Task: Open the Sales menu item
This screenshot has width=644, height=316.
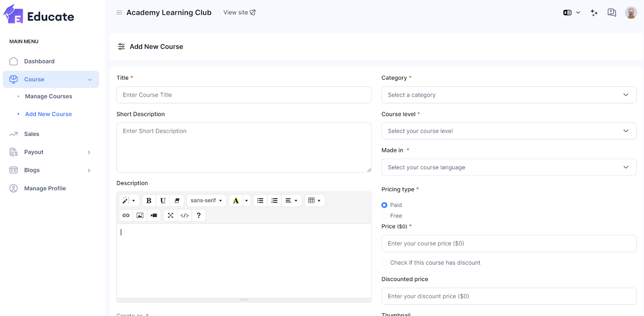Action: pyautogui.click(x=32, y=134)
